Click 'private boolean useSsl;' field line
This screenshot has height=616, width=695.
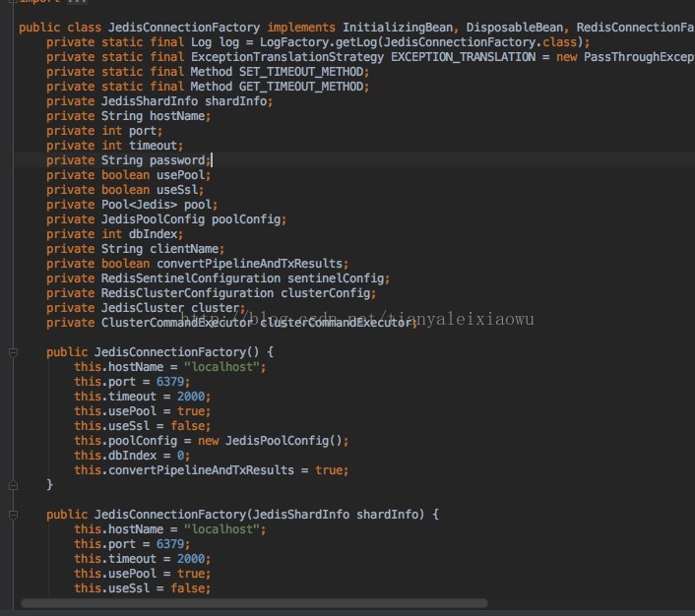[125, 190]
